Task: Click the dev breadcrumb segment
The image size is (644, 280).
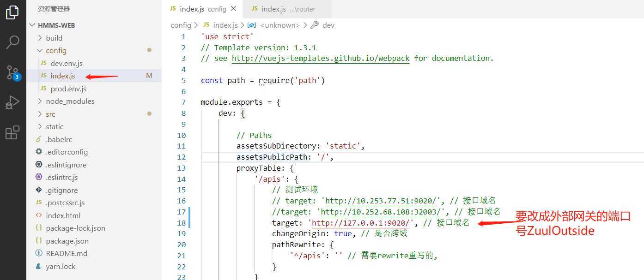Action: point(323,25)
